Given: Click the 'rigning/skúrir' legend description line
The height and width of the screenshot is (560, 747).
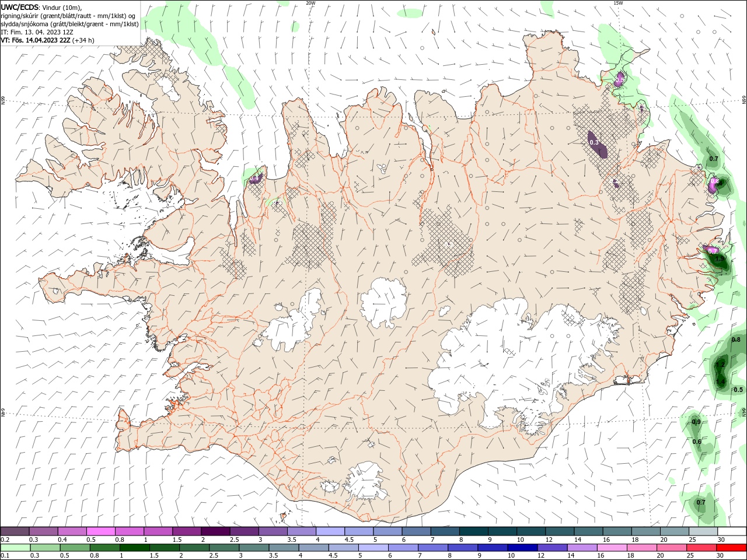Looking at the screenshot, I should (68, 16).
